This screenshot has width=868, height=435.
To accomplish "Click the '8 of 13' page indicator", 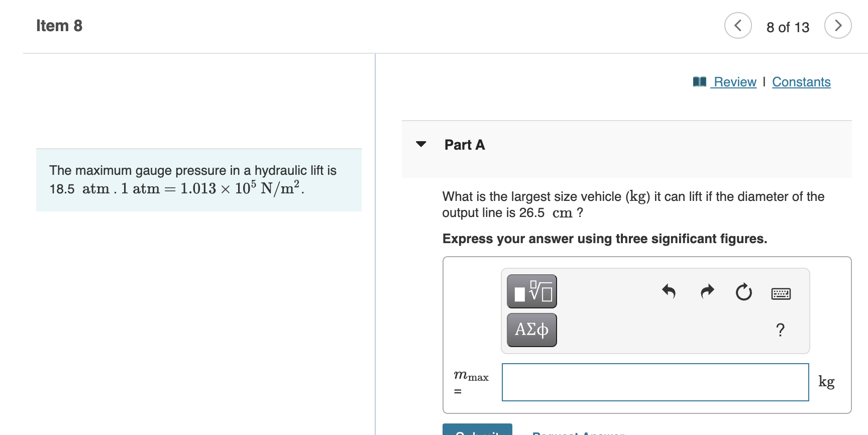I will click(788, 27).
